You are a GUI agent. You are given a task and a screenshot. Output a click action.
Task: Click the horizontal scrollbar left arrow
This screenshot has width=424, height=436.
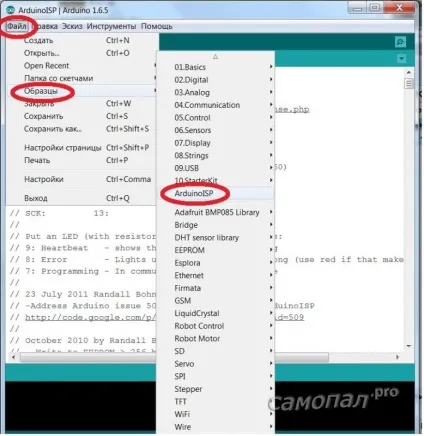pyautogui.click(x=13, y=357)
